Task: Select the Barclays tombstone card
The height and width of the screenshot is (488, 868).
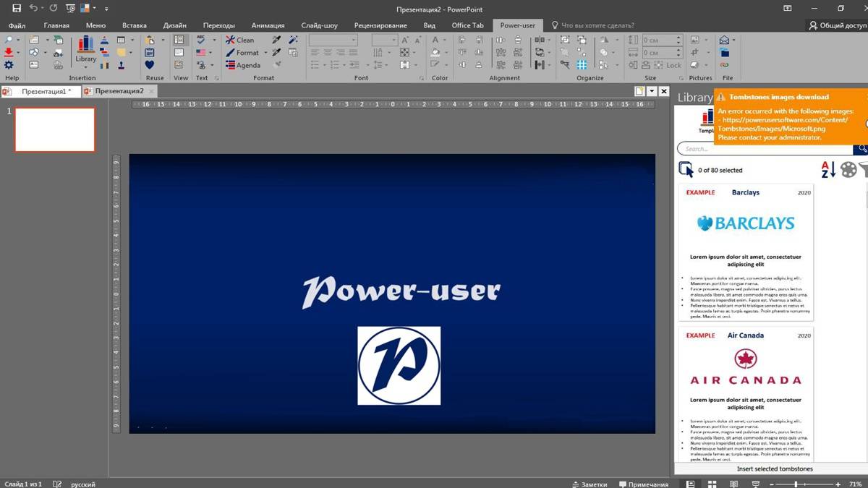Action: tap(746, 252)
